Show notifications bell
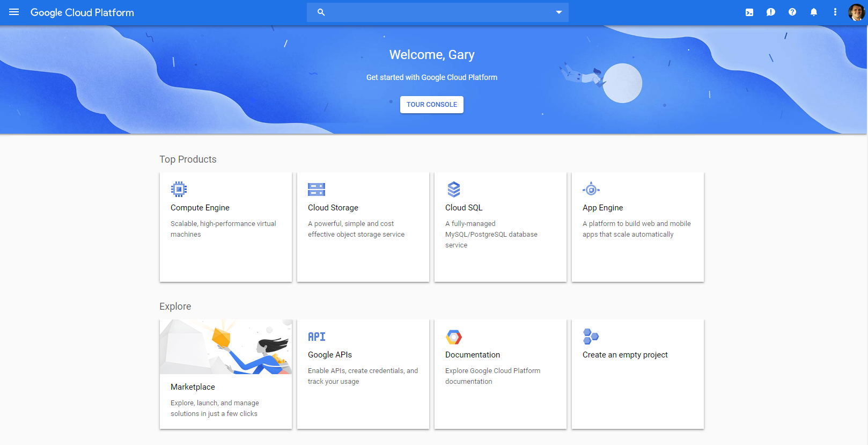868x445 pixels. coord(814,12)
